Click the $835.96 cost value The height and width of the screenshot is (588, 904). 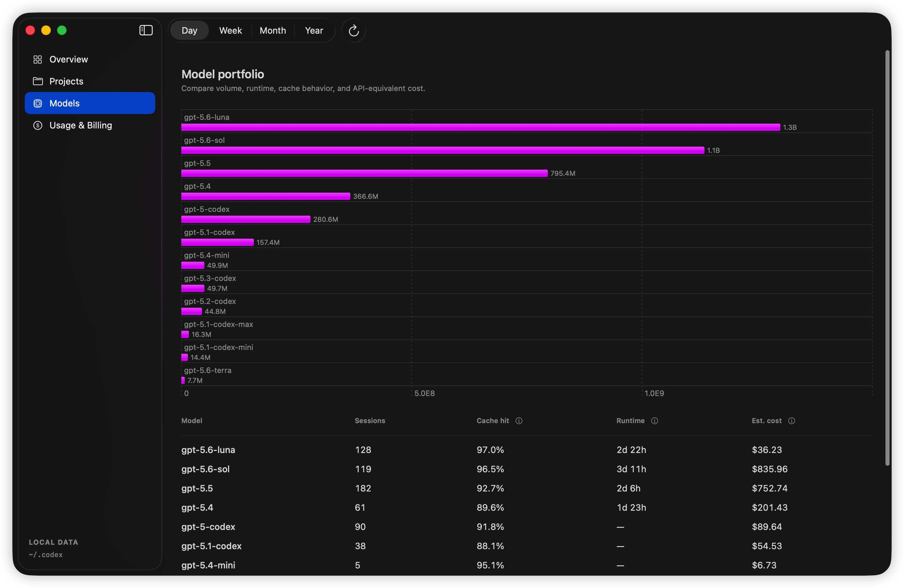[770, 469]
